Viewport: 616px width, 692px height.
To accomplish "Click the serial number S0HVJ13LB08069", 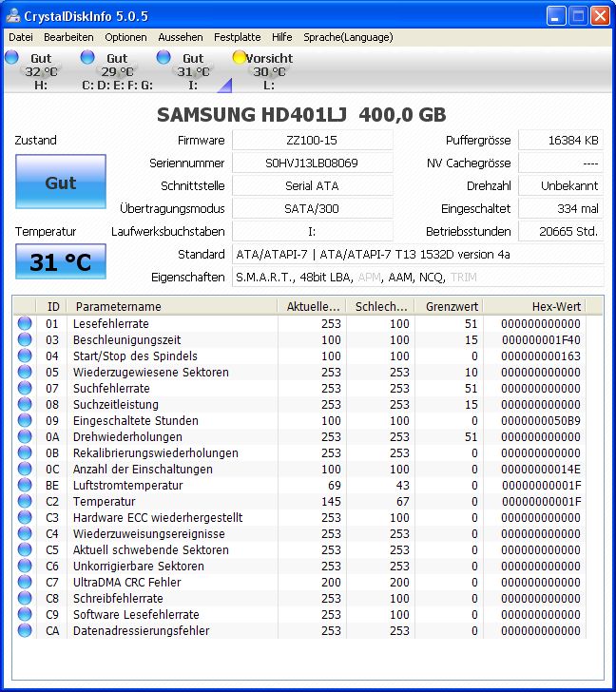I will 313,163.
